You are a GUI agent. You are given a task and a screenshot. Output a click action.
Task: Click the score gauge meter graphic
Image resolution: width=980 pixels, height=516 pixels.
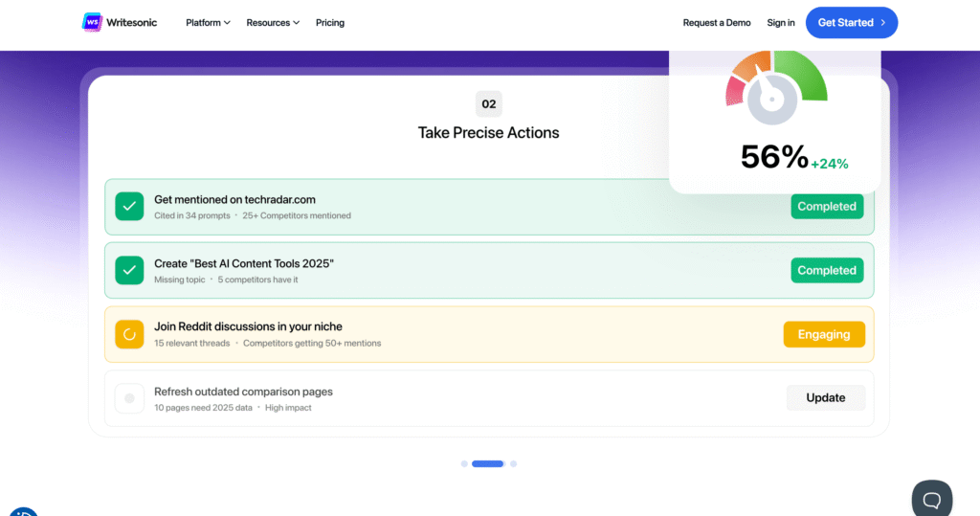[x=774, y=91]
